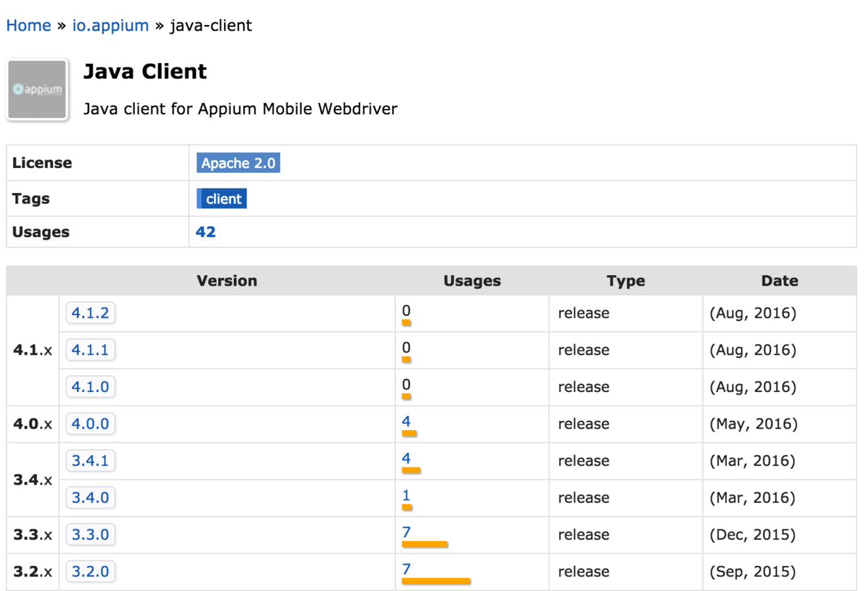Image resolution: width=868 pixels, height=591 pixels.
Task: Click usages count 7 for 3.3.0
Action: pos(406,533)
